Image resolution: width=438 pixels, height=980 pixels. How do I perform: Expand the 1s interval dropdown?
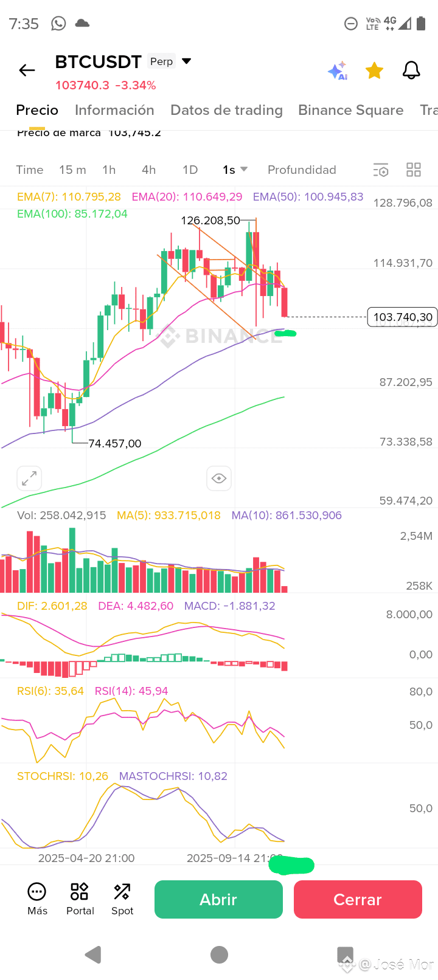(235, 170)
